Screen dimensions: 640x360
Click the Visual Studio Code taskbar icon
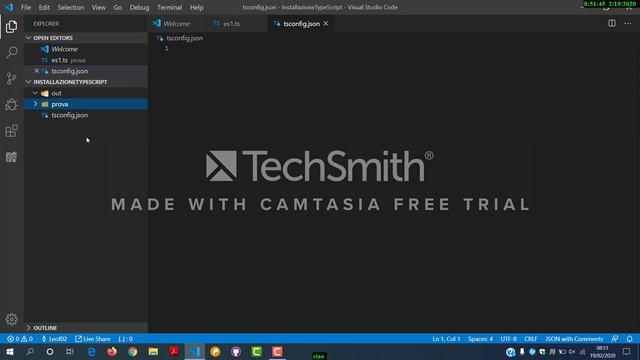pos(194,351)
